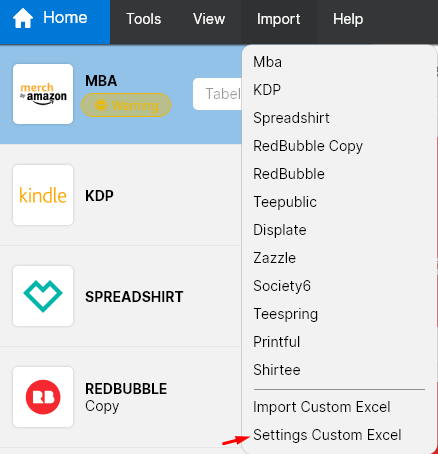The width and height of the screenshot is (438, 454).
Task: Click the Tabel input field
Action: point(217,94)
